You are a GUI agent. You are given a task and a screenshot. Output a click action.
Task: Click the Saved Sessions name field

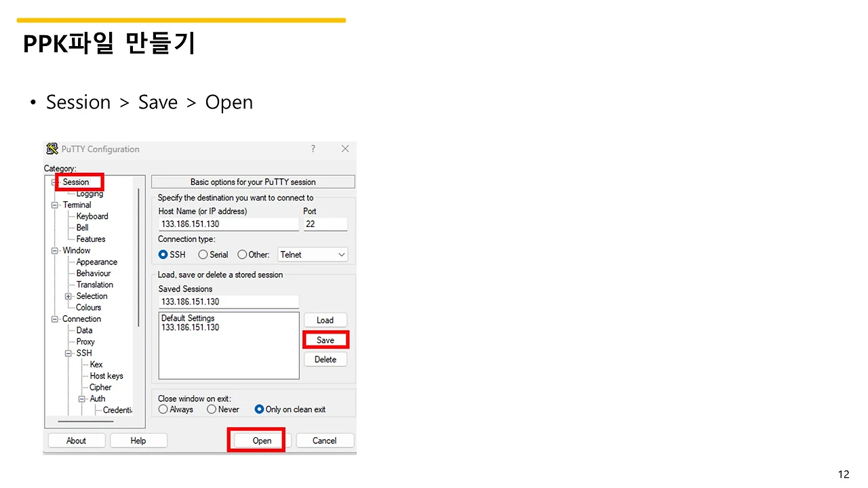[x=229, y=302]
